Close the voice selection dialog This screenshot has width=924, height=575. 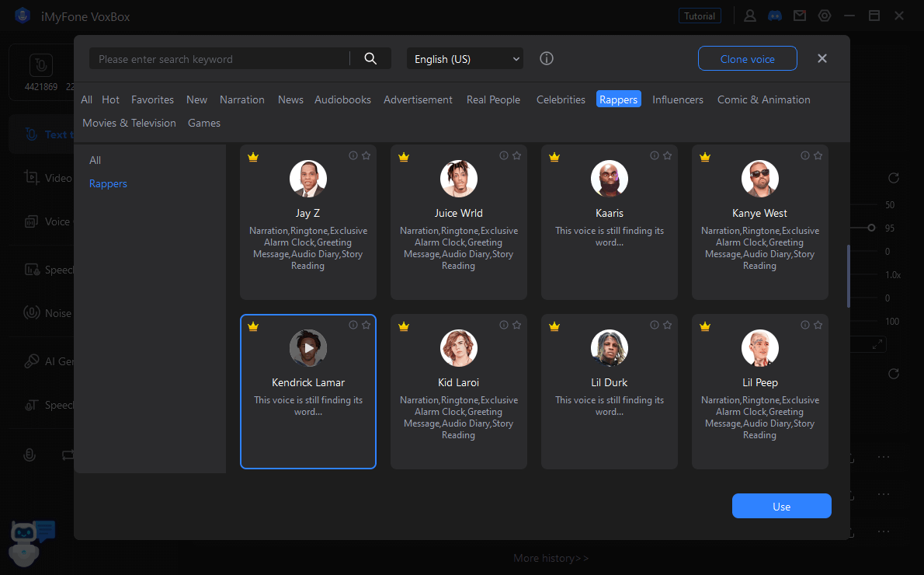click(x=822, y=58)
